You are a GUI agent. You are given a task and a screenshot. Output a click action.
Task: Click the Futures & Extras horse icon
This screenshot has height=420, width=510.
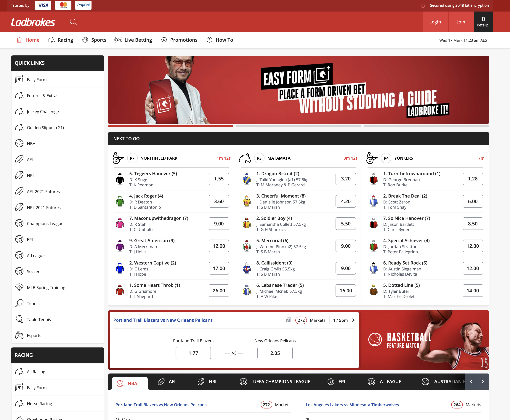pos(19,95)
